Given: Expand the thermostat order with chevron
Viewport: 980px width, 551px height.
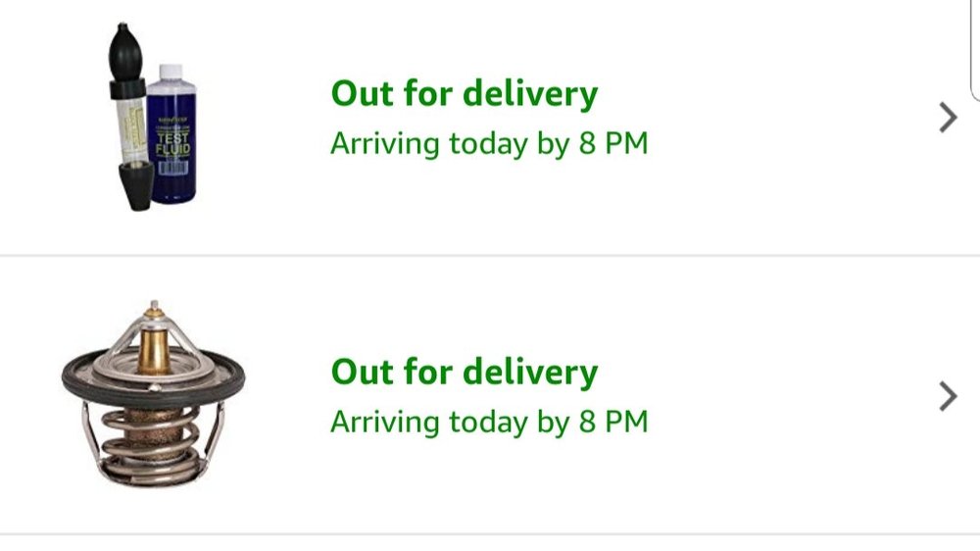Looking at the screenshot, I should 948,396.
